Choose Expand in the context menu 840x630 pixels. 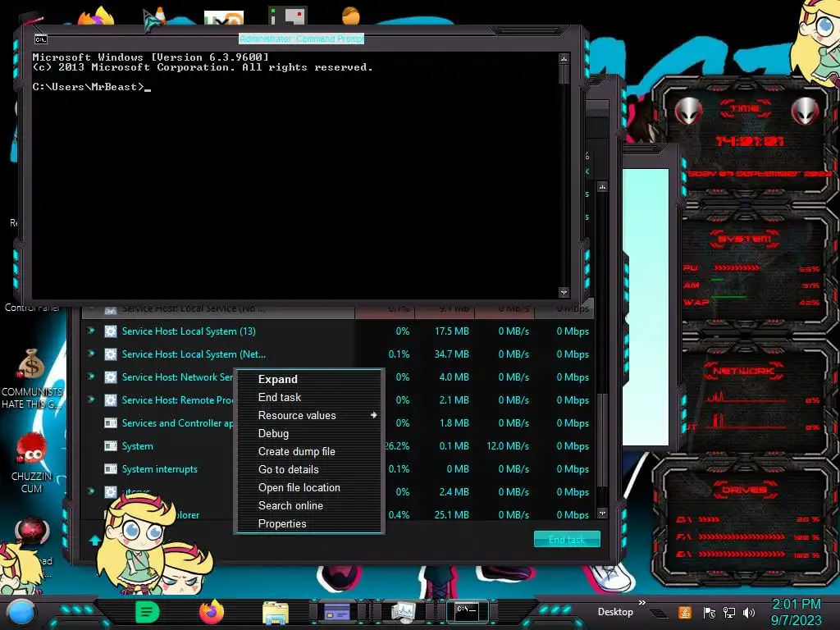click(x=309, y=379)
